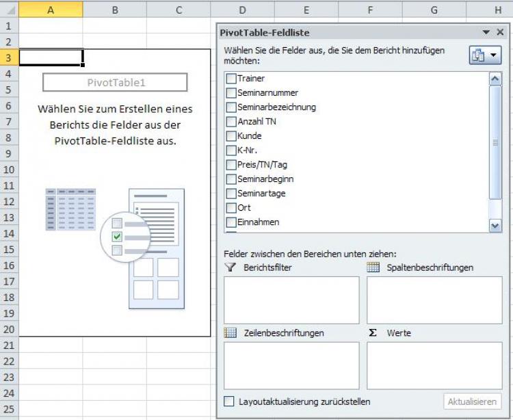
Task: Open the field list layout view dropdown
Action: coord(485,56)
